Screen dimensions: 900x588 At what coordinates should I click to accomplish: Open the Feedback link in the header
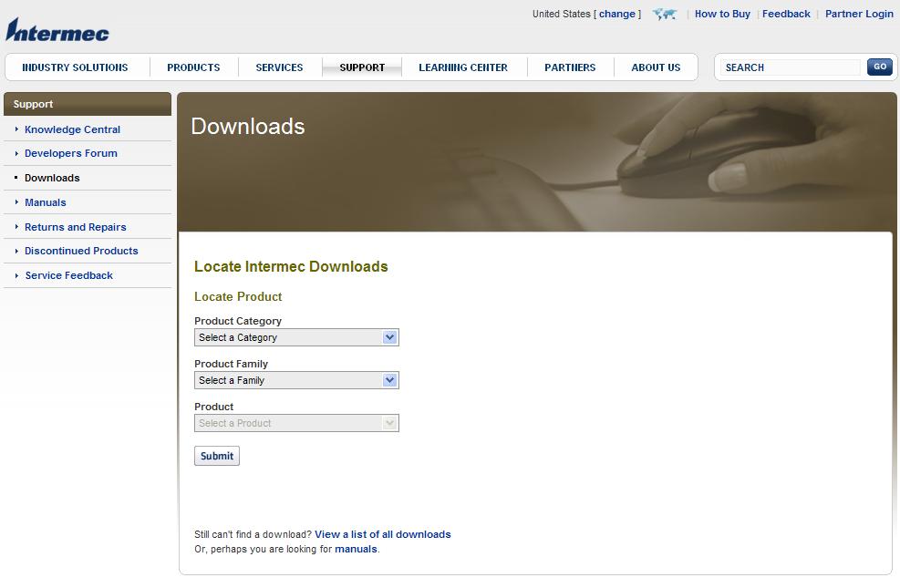tap(786, 14)
